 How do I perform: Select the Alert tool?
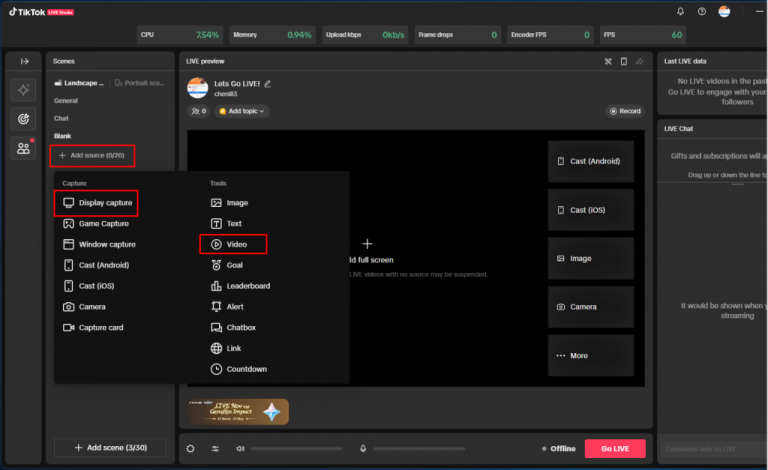click(x=227, y=306)
